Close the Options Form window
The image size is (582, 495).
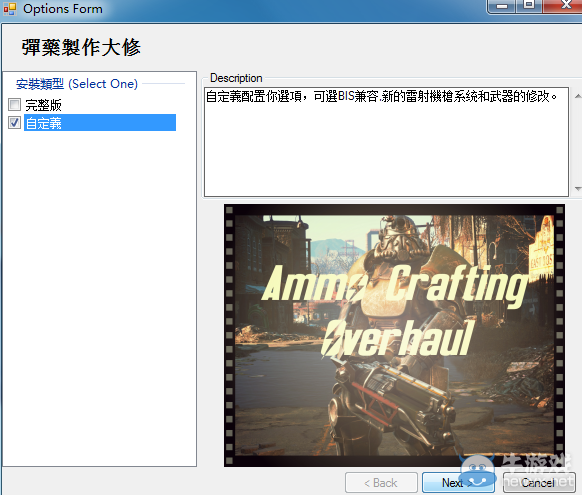563,6
